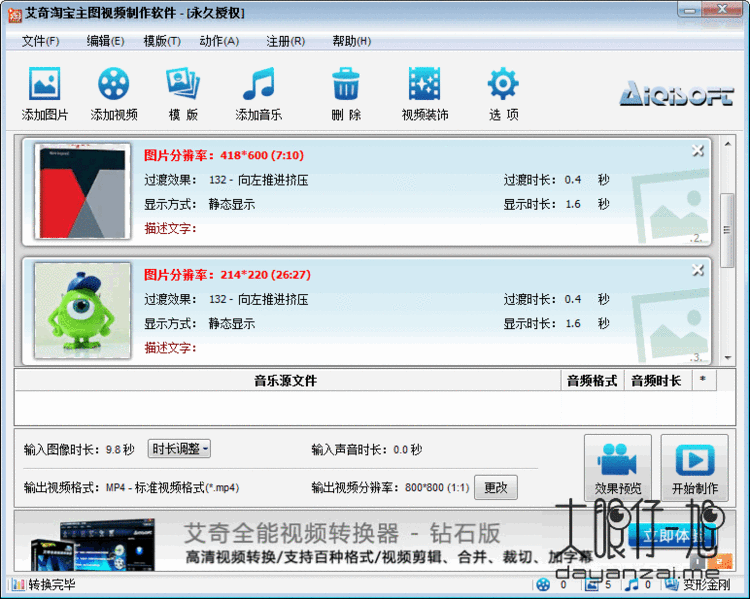The width and height of the screenshot is (750, 599).
Task: Click the 输入声音时长 0.0 秒 text
Action: tap(367, 450)
